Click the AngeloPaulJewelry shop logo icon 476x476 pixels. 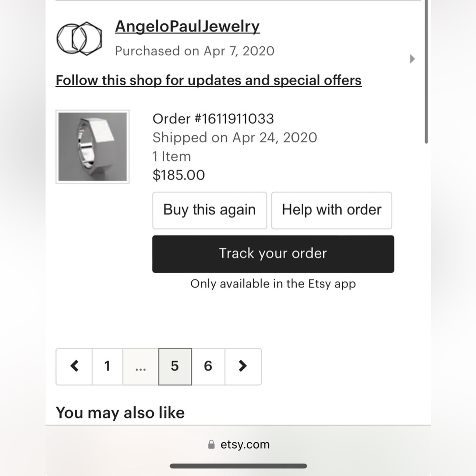pyautogui.click(x=79, y=38)
